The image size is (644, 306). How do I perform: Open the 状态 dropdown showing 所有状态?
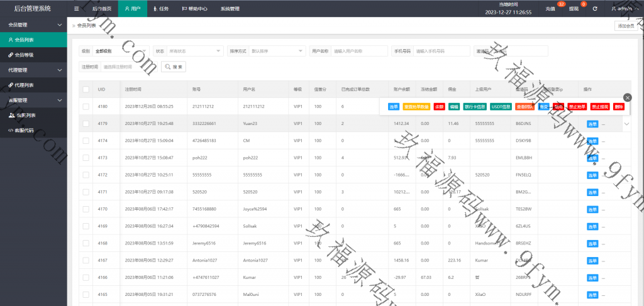click(194, 51)
